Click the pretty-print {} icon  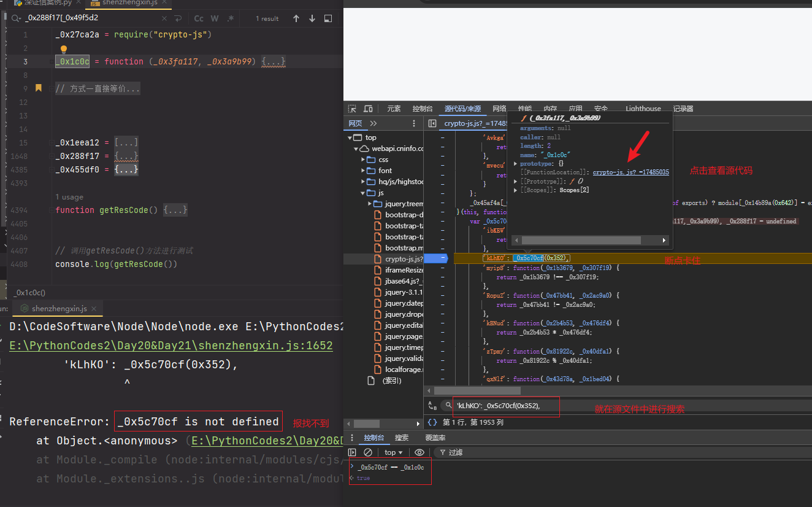(x=432, y=422)
